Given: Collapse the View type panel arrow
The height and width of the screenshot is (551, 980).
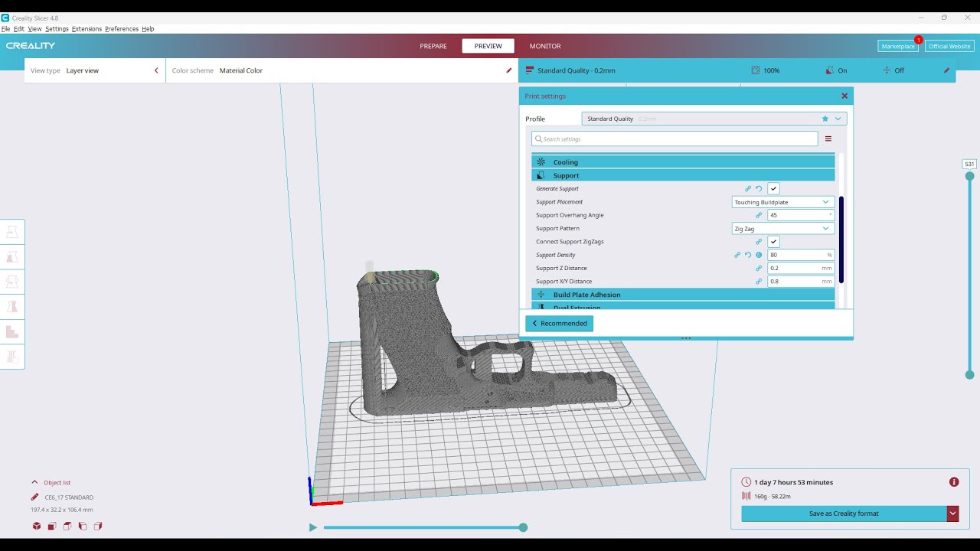Looking at the screenshot, I should pyautogui.click(x=156, y=70).
